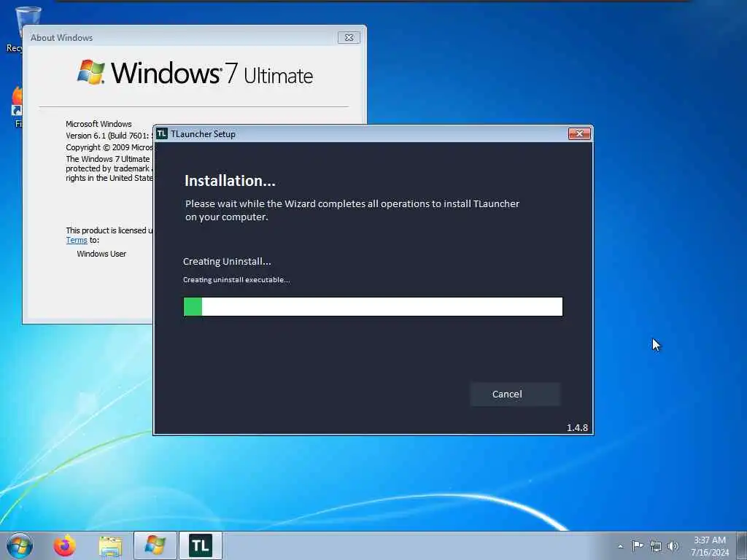Viewport: 747px width, 560px height.
Task: Click the version number 1.4.8
Action: tap(577, 427)
